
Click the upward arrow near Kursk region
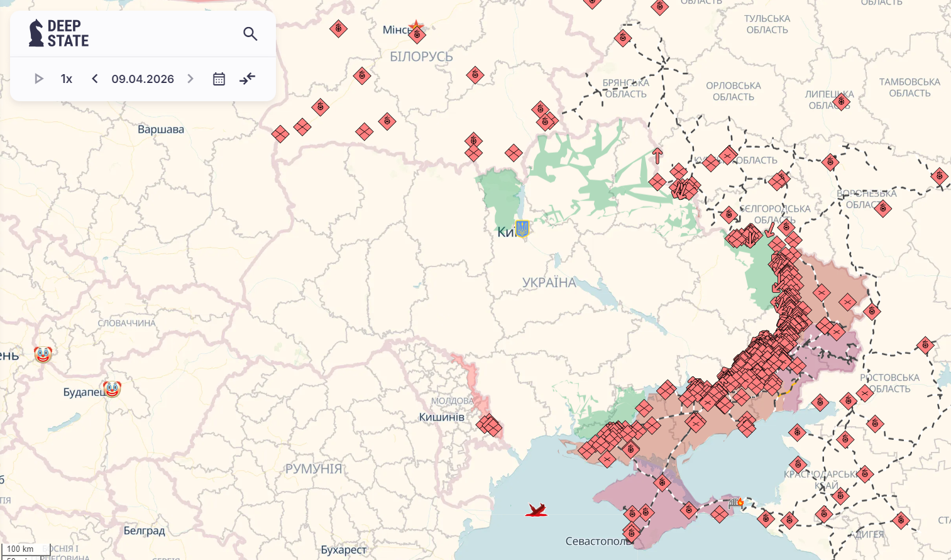point(657,155)
